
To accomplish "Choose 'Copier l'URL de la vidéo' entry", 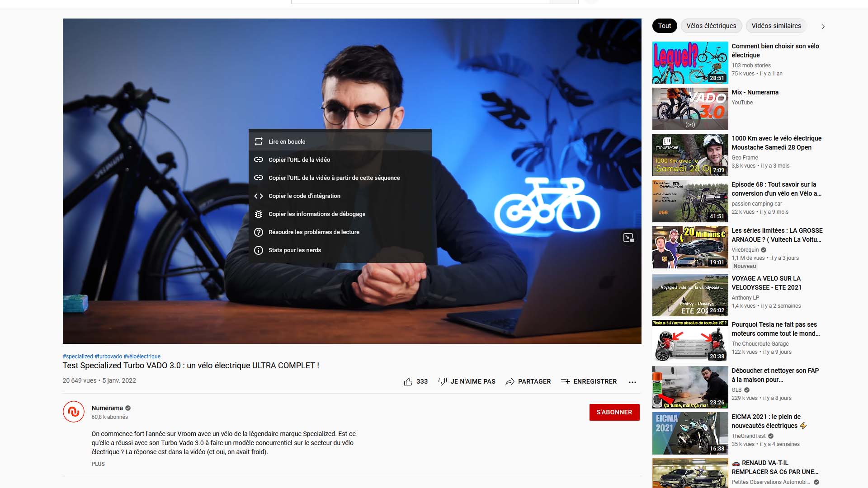I will pyautogui.click(x=340, y=160).
